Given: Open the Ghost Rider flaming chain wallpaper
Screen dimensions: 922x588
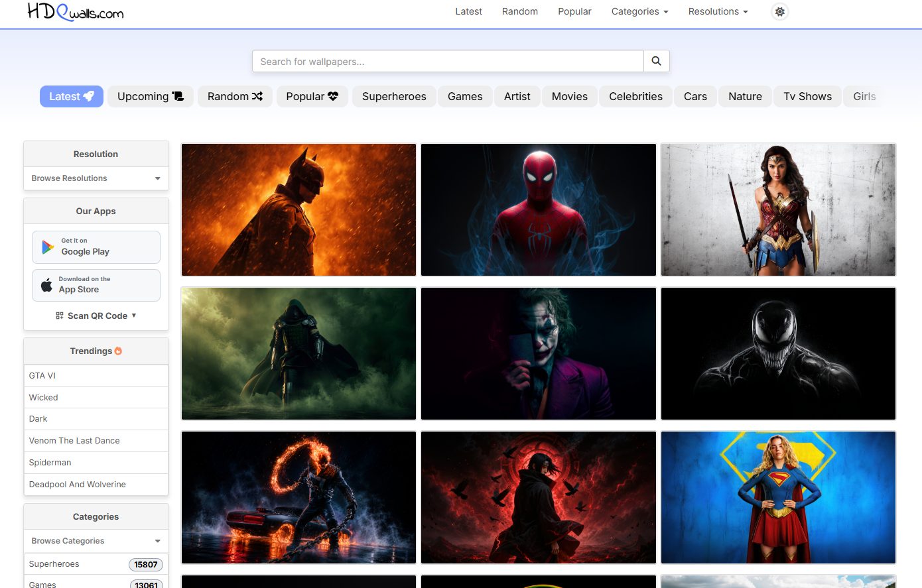Looking at the screenshot, I should click(x=298, y=498).
